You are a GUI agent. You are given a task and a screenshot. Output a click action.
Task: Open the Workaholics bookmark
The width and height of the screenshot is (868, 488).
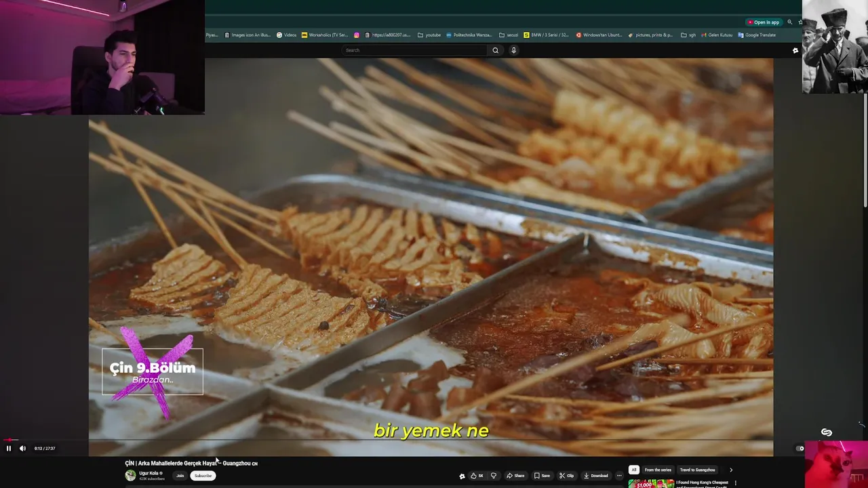(x=325, y=35)
